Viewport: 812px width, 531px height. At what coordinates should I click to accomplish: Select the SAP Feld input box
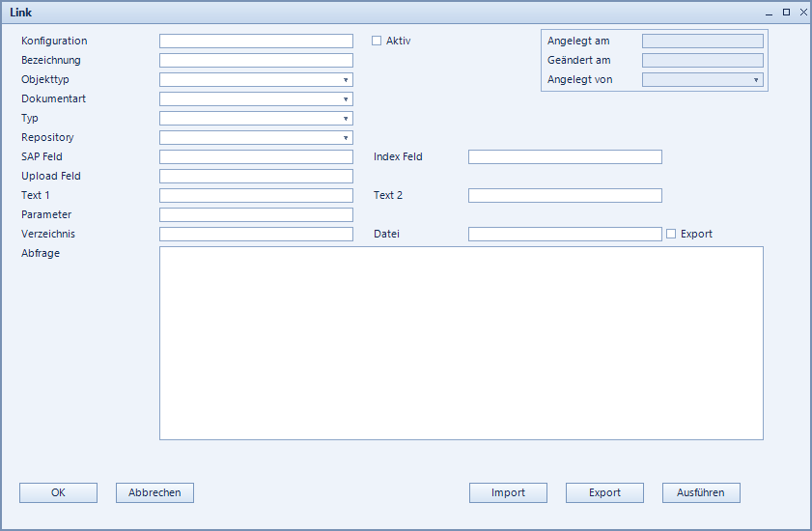256,156
